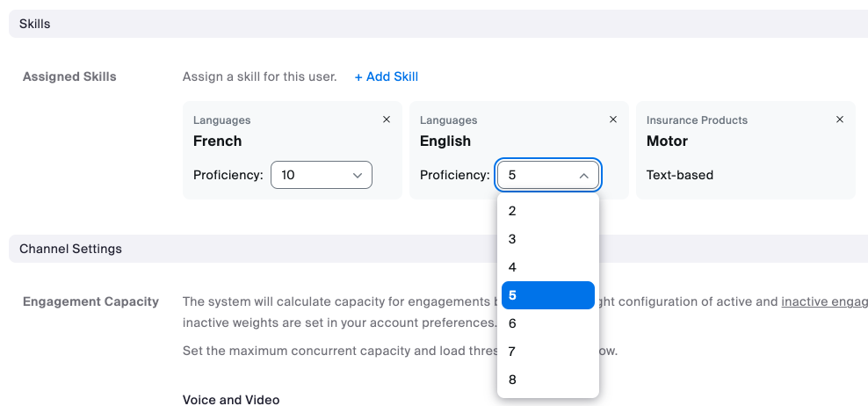868x406 pixels.
Task: Collapse the English proficiency dropdown
Action: click(548, 175)
